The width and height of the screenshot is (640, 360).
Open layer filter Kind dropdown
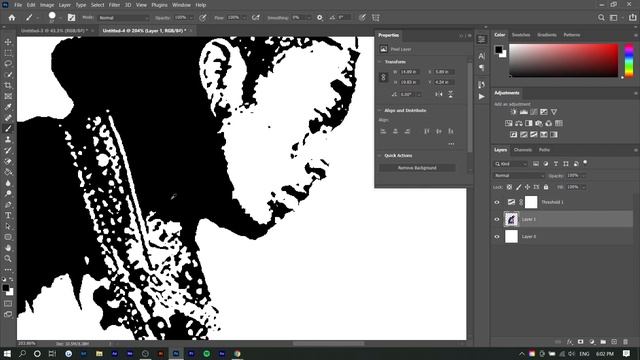511,164
